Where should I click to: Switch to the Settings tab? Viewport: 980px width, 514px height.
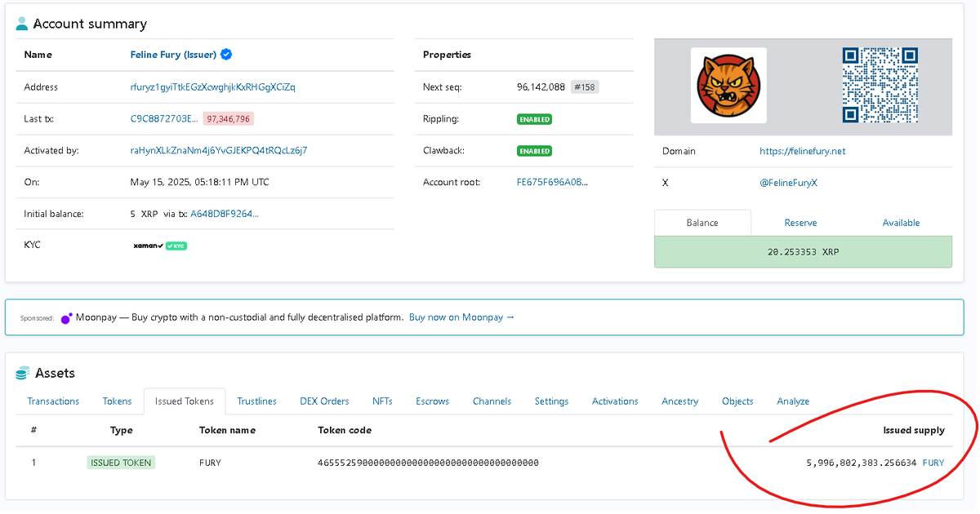(x=551, y=401)
